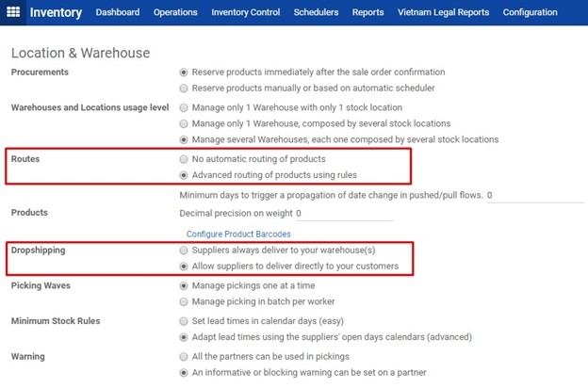Screen dimensions: 588x388
Task: Choose 1 warehouse with several stock locations
Action: (x=184, y=123)
